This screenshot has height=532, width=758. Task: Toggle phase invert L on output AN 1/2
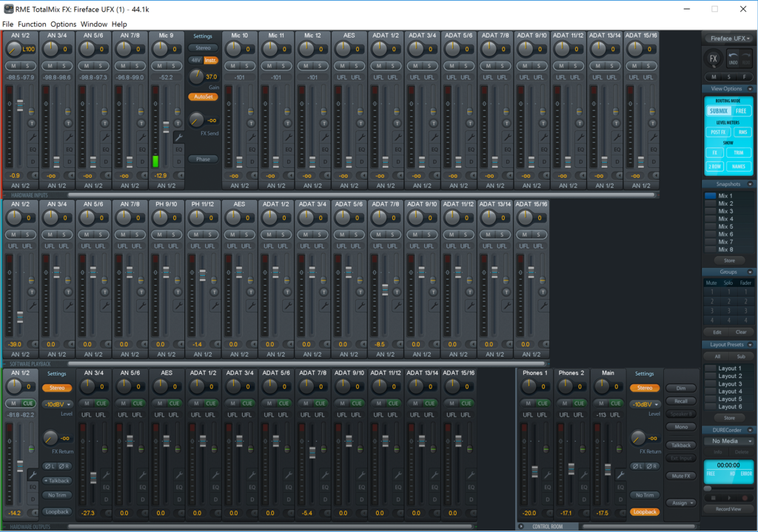coord(50,466)
